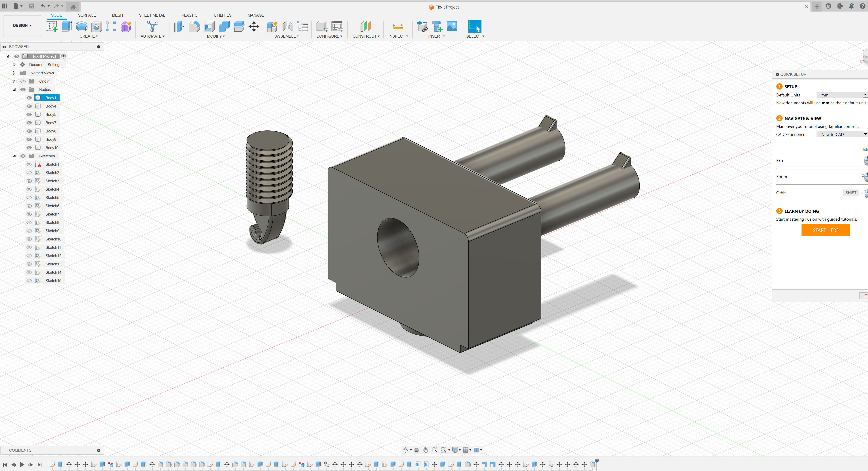Open the SHEET METAL tab
868x471 pixels.
coord(152,15)
